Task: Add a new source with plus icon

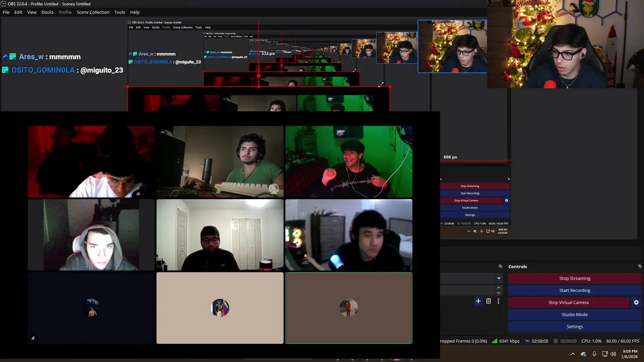Action: [478, 301]
